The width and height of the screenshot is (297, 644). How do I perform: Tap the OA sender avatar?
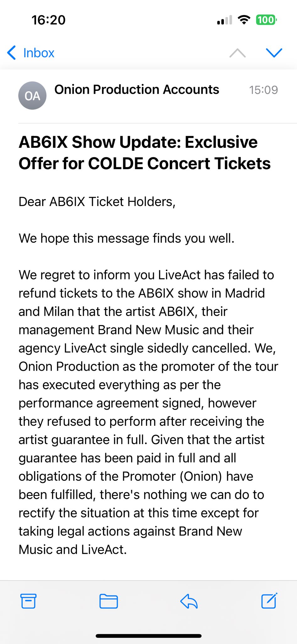32,96
